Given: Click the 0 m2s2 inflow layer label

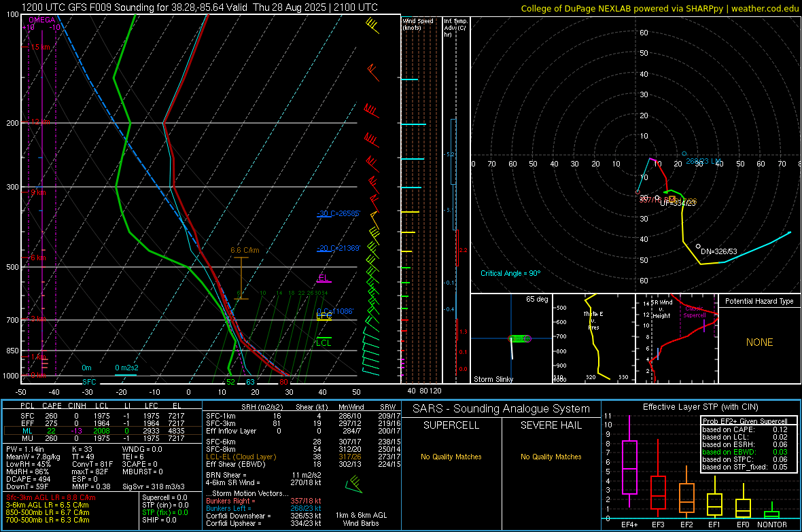Looking at the screenshot, I should pyautogui.click(x=126, y=368).
